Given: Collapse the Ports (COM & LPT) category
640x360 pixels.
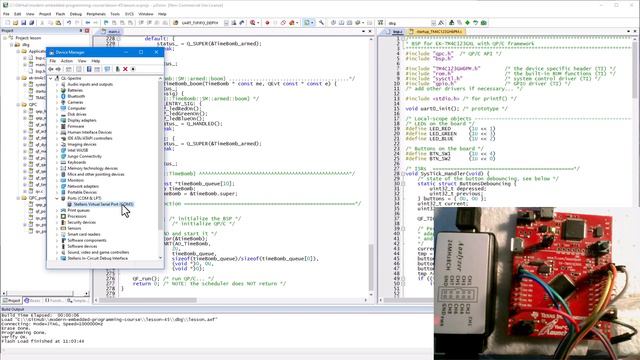Looking at the screenshot, I should pyautogui.click(x=57, y=198).
